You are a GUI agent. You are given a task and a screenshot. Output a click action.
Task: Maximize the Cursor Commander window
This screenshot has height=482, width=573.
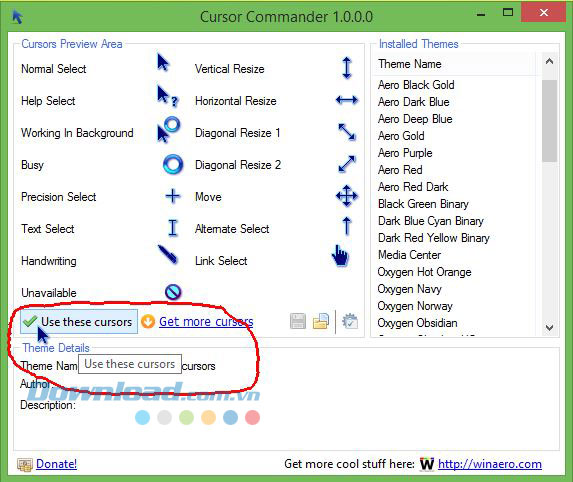tap(508, 13)
